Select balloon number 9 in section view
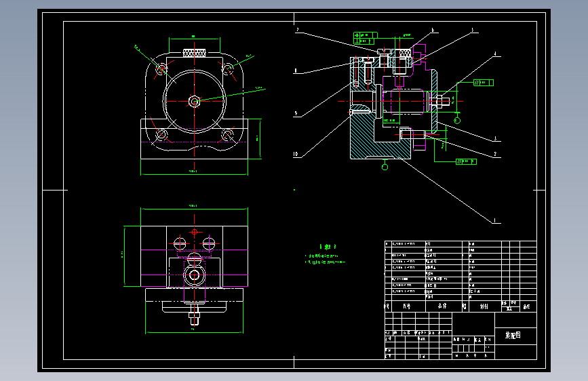 [296, 113]
